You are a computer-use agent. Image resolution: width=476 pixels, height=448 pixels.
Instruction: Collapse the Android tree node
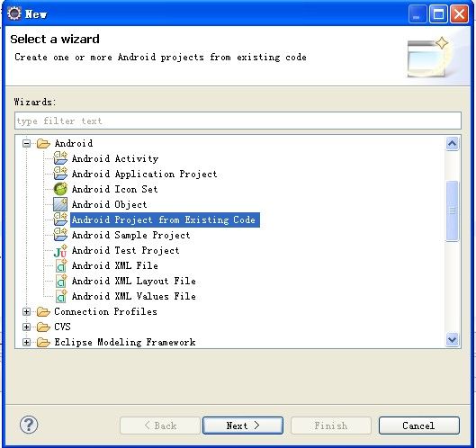click(27, 143)
